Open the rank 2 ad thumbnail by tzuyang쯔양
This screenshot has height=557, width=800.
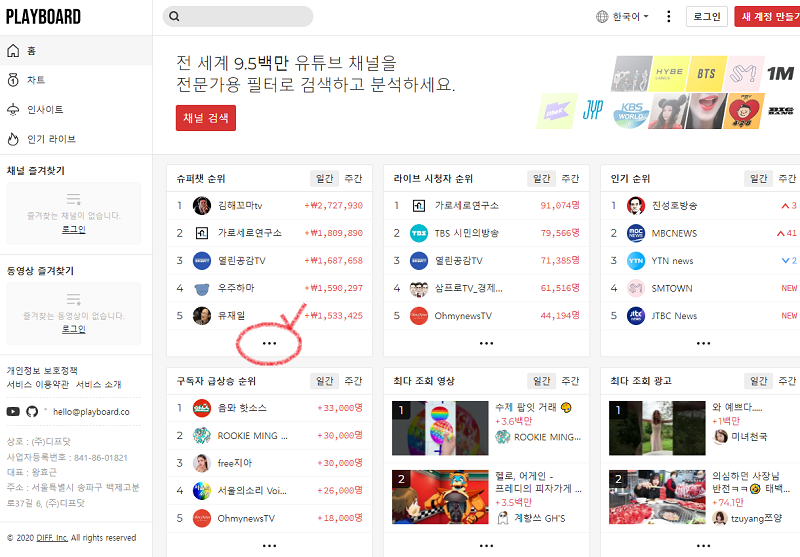[657, 497]
